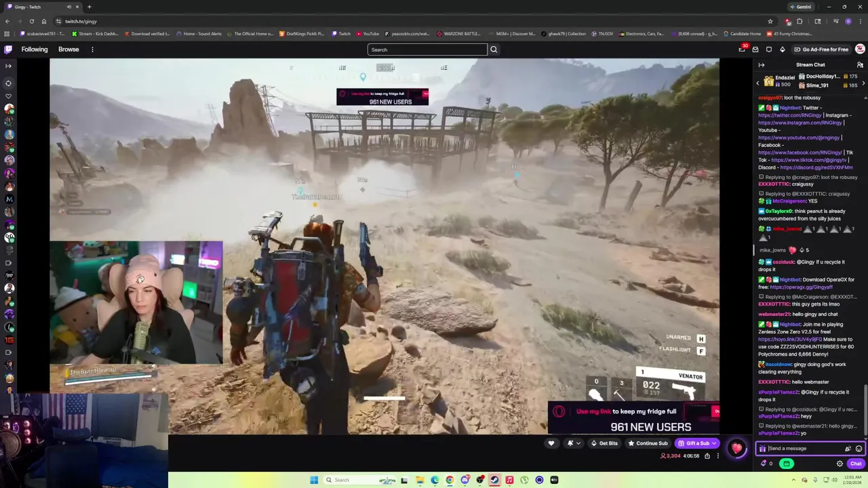Screen dimensions: 868x488
Task: Open the youtube.com/@rngingy link in chat
Action: pos(799,138)
